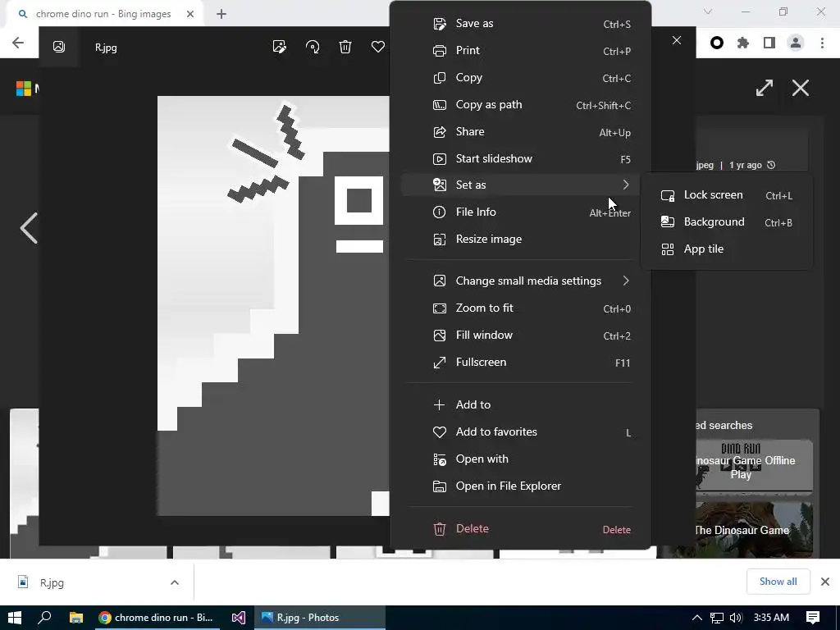Open the Chrome extensions puzzle icon
840x630 pixels.
click(x=743, y=43)
